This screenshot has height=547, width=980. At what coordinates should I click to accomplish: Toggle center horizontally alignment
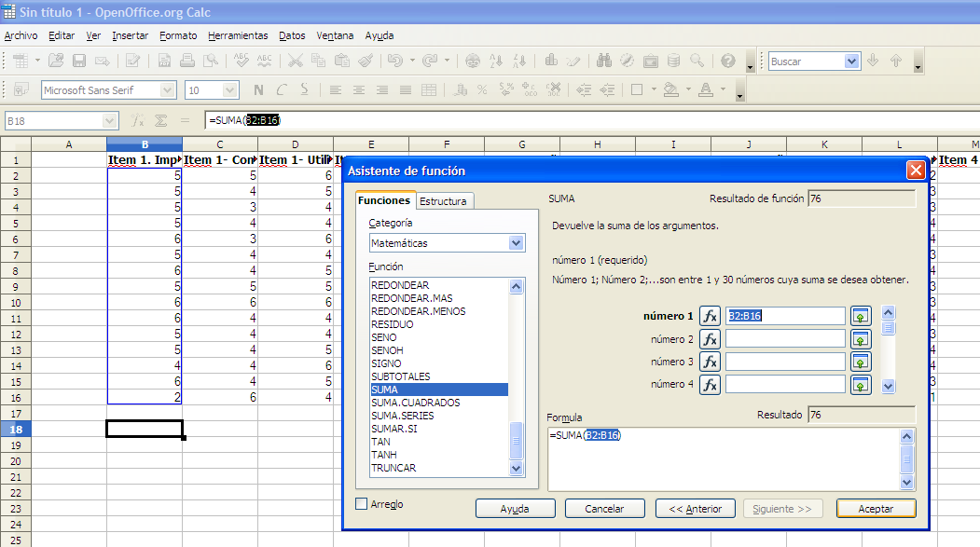pos(359,89)
